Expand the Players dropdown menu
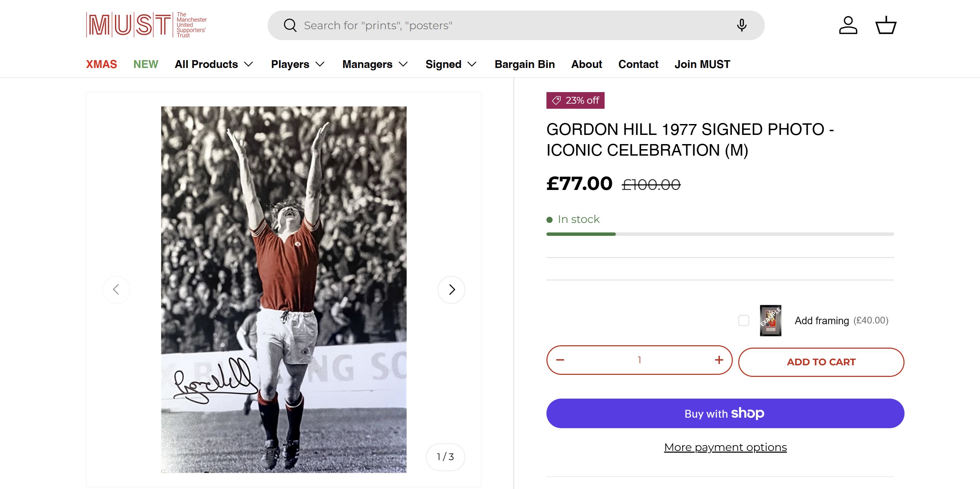The height and width of the screenshot is (489, 980). [x=298, y=64]
